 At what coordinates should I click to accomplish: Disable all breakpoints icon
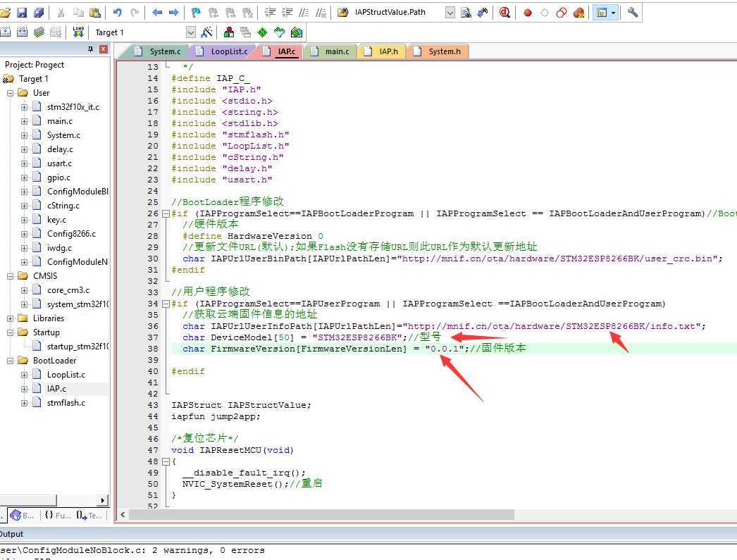[x=562, y=13]
